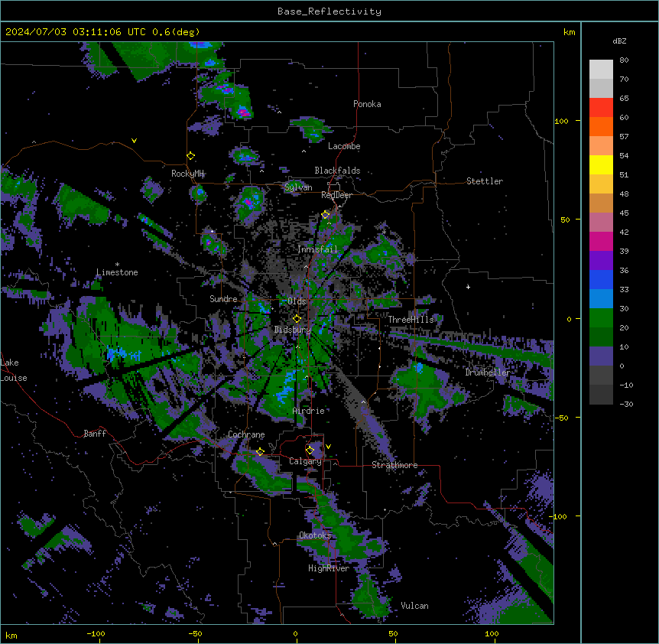The height and width of the screenshot is (644, 659).
Task: Pick the magenta 42 dBZ legend swatch
Action: click(601, 241)
